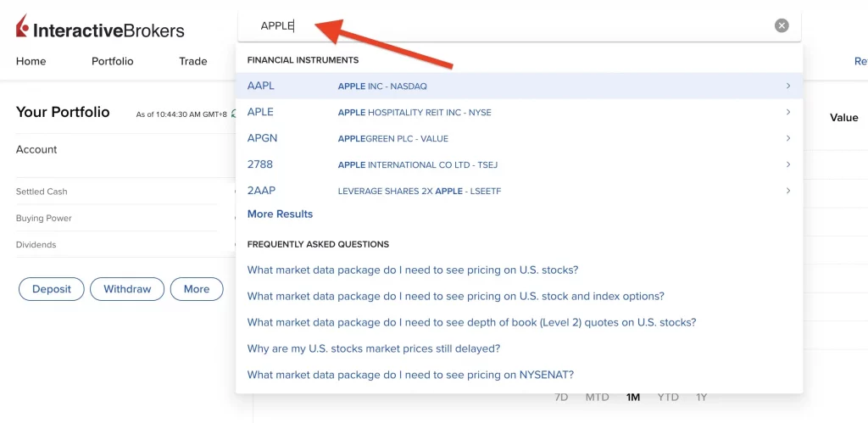868x423 pixels.
Task: Switch the chart period to YTD
Action: click(x=668, y=397)
